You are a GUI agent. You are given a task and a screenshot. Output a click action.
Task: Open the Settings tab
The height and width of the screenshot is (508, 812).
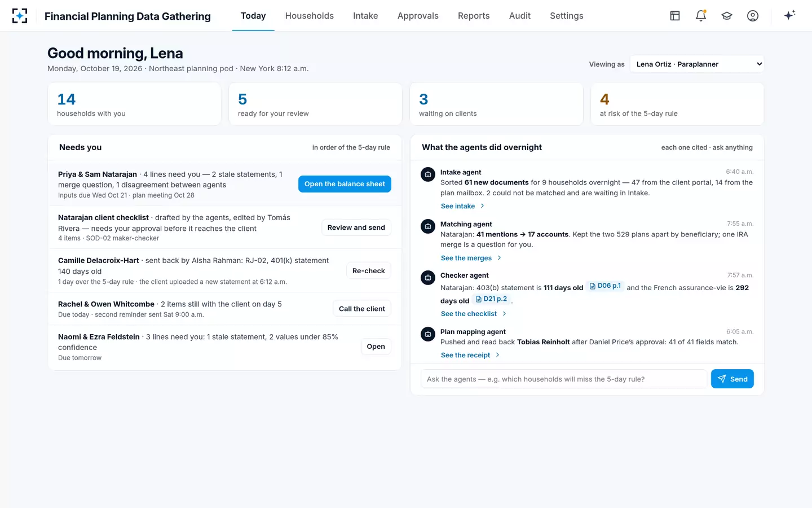(x=567, y=16)
